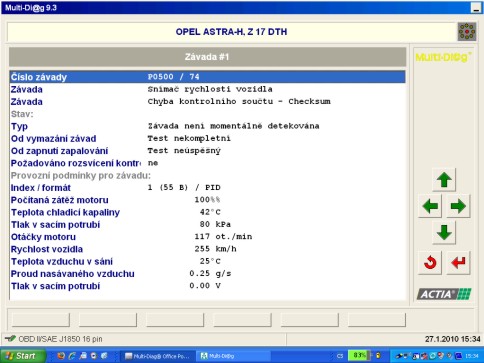The width and height of the screenshot is (484, 363).
Task: Select 'Proud nasávaného vzduchu' 0.25 g/s row
Action: click(x=208, y=274)
